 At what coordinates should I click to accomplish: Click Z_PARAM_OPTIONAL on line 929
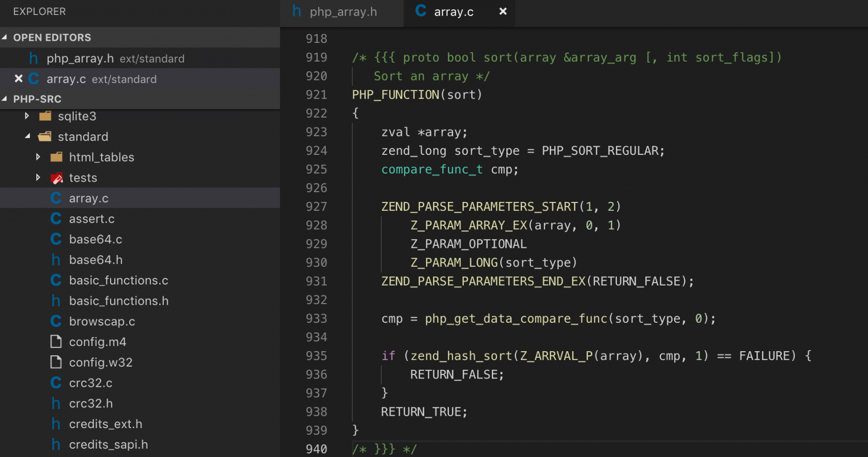pos(469,244)
